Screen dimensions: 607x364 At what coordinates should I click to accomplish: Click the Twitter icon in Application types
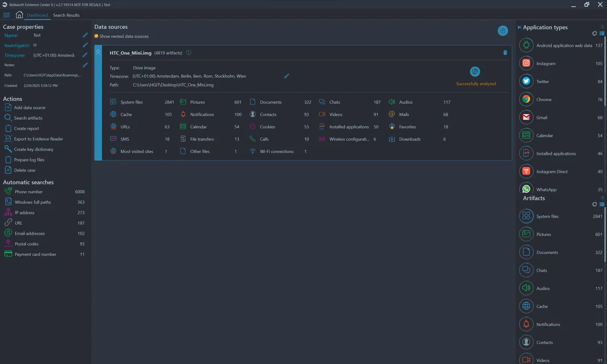pyautogui.click(x=527, y=81)
